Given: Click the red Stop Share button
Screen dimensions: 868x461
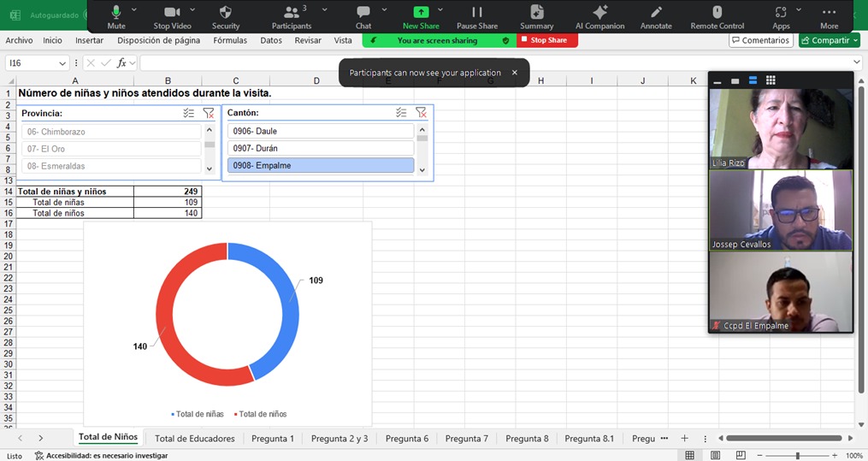Looking at the screenshot, I should click(x=547, y=40).
